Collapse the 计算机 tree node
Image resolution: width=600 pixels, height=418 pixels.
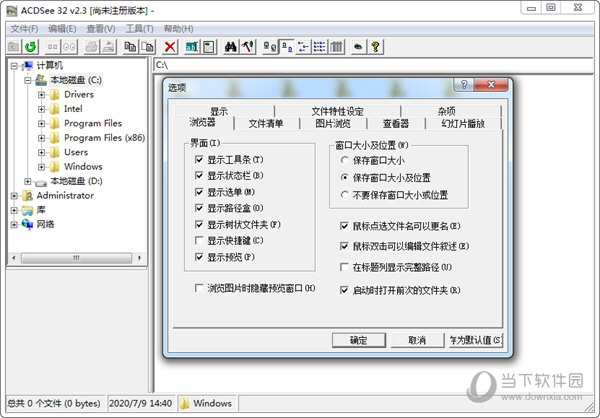[x=14, y=66]
